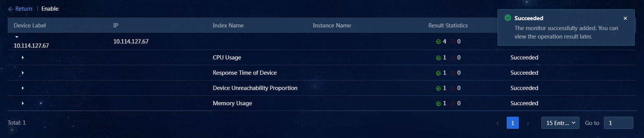Click the Return back arrow link
Image resolution: width=644 pixels, height=138 pixels.
point(20,9)
